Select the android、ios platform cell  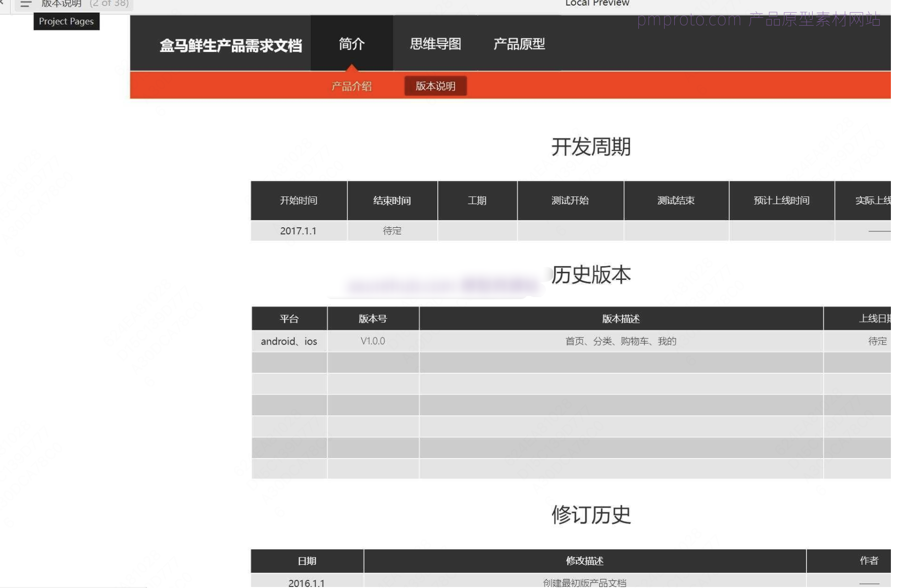coord(289,341)
